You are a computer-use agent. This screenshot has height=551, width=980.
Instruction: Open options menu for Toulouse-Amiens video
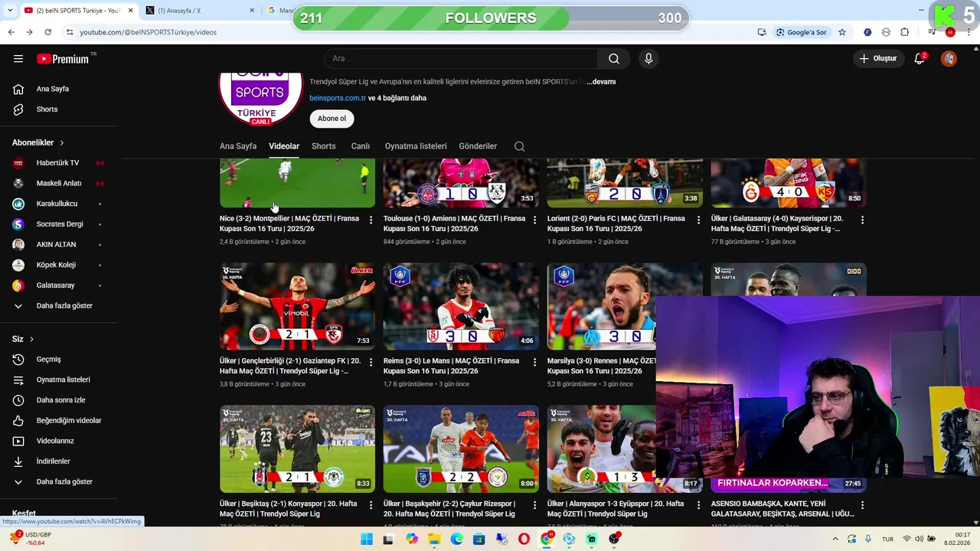click(x=534, y=220)
